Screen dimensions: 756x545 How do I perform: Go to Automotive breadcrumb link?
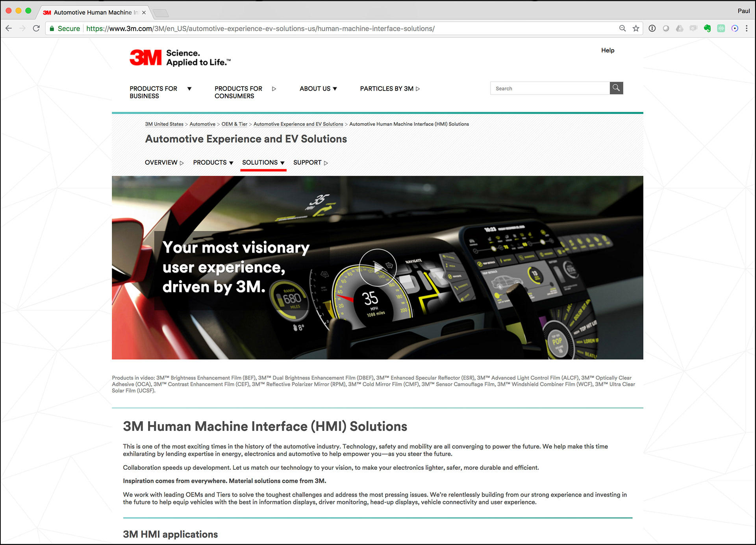202,124
